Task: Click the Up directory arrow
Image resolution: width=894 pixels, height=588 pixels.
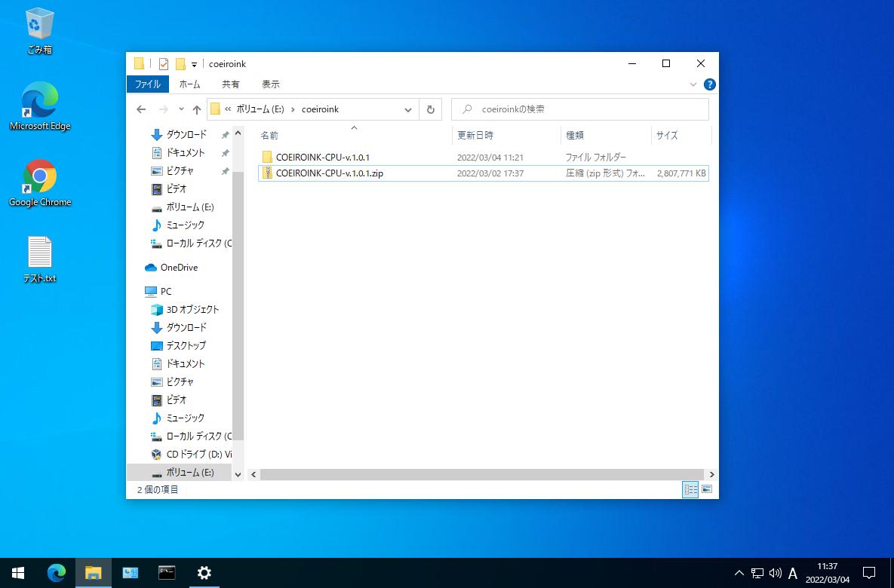Action: point(196,109)
